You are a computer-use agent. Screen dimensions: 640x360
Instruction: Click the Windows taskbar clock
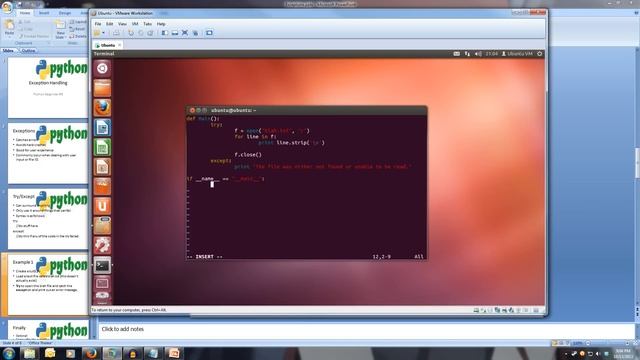(x=623, y=353)
